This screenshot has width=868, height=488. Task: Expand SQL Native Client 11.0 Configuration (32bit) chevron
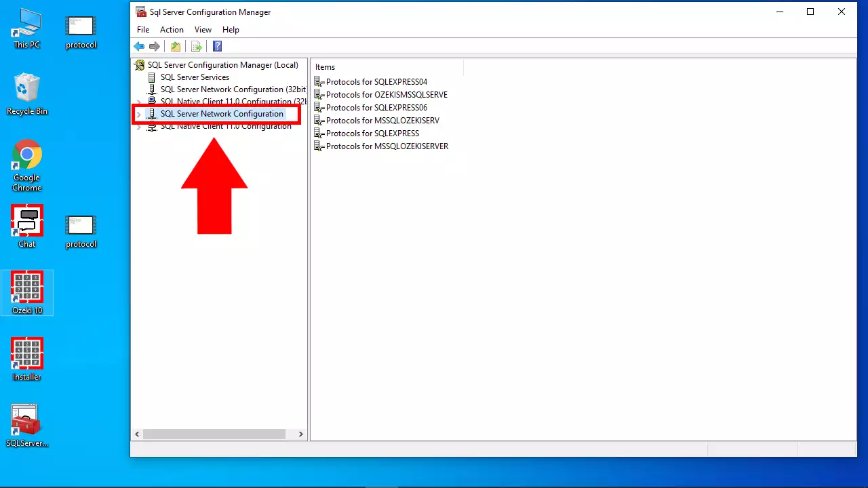pyautogui.click(x=139, y=102)
